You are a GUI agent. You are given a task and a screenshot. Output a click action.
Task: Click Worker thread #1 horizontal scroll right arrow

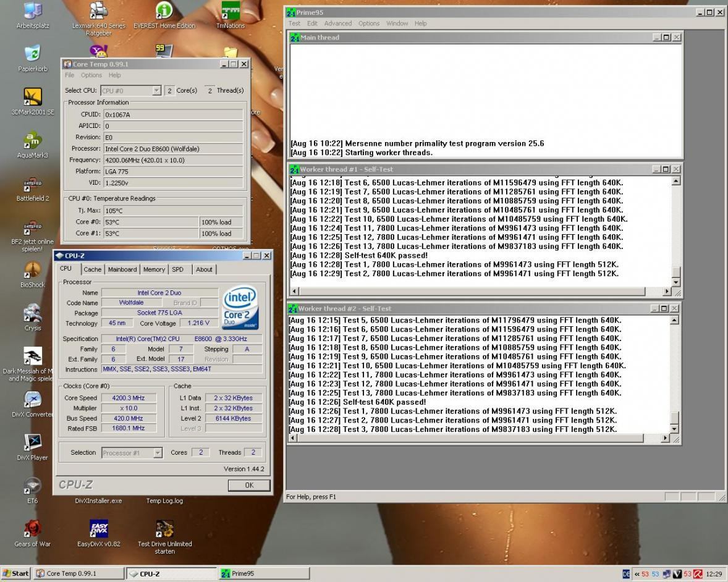point(667,292)
